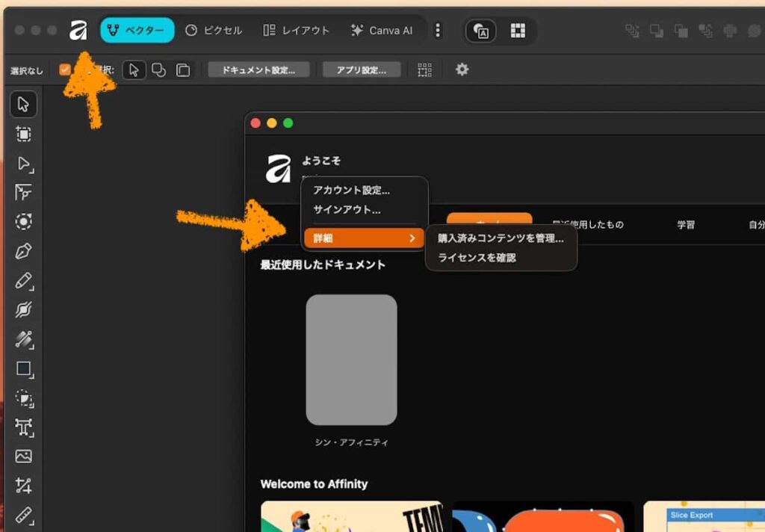Image resolution: width=765 pixels, height=532 pixels.
Task: Select the Rectangle shape tool
Action: pyautogui.click(x=23, y=369)
